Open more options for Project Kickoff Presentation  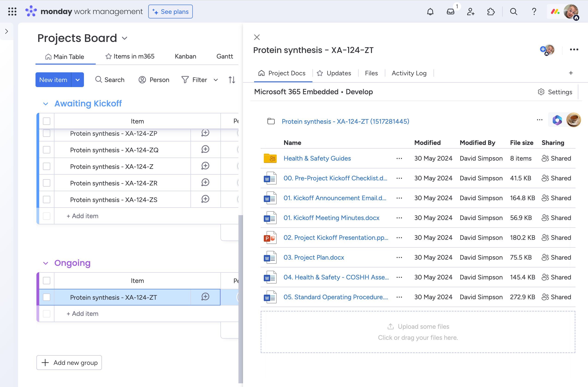pyautogui.click(x=399, y=238)
